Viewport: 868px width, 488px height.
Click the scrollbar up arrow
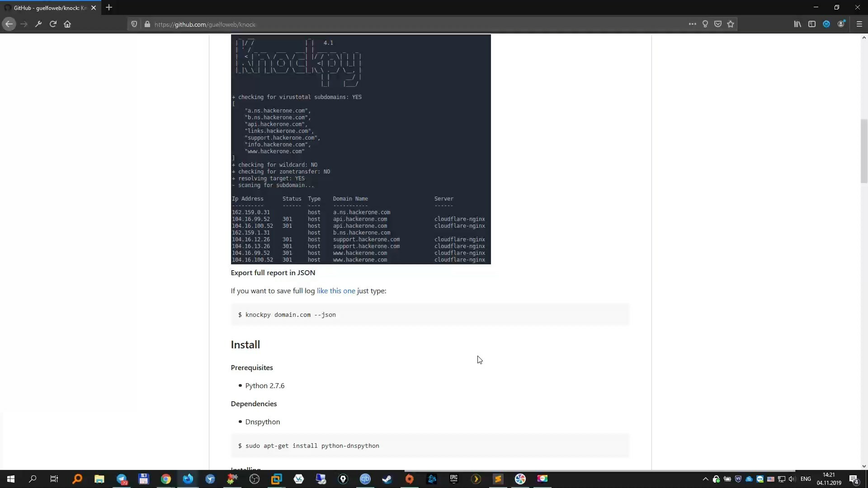coord(864,38)
